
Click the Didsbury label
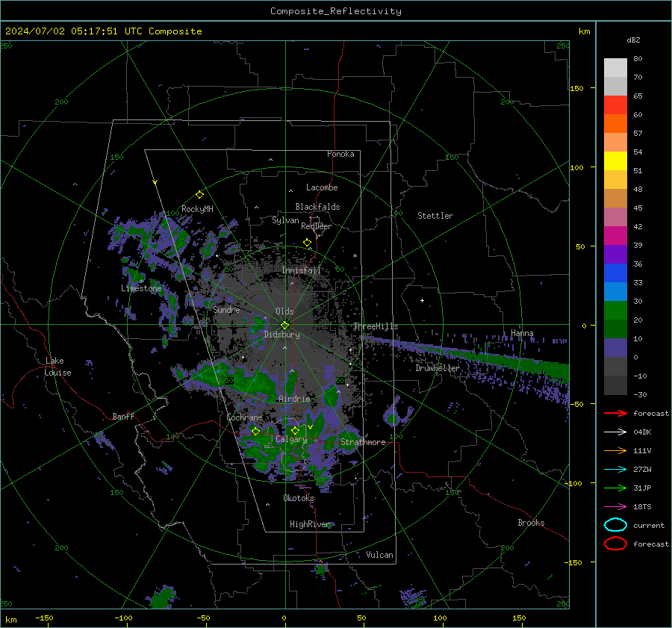click(x=282, y=335)
